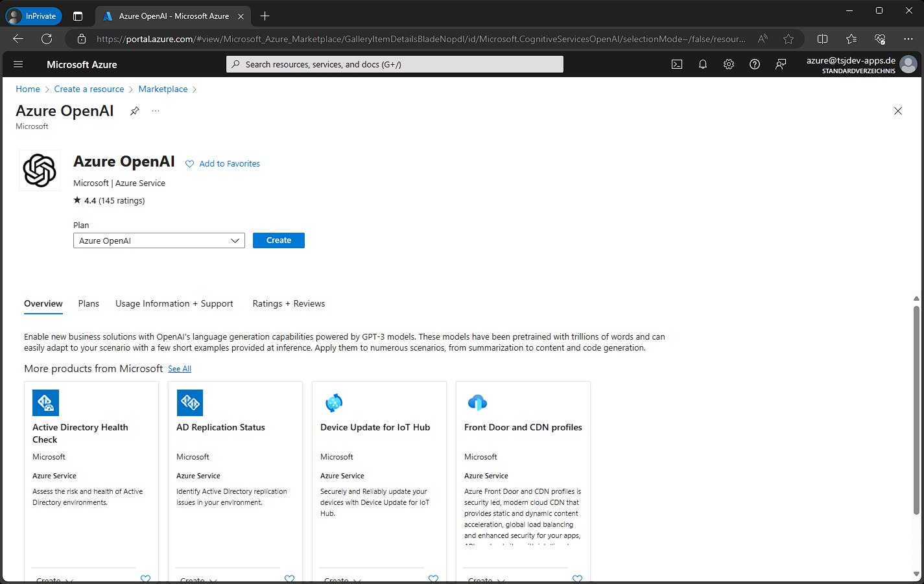Click the page vertical scrollbar

916,408
